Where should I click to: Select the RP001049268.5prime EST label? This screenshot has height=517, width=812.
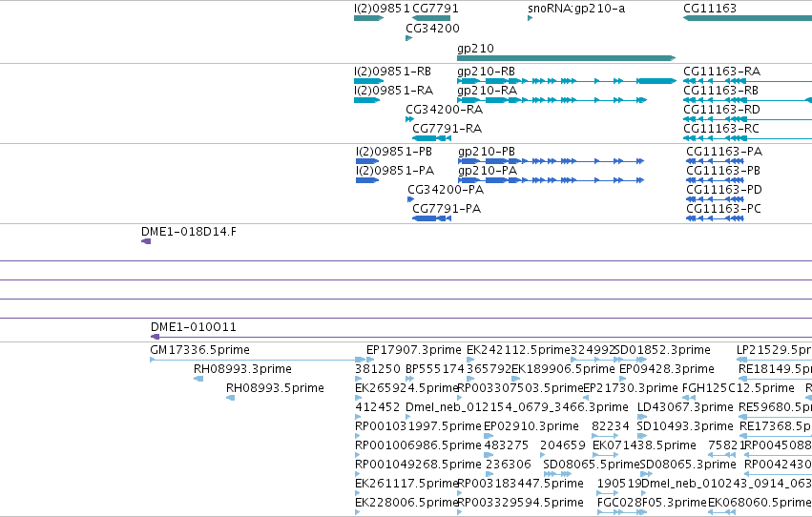pos(418,465)
